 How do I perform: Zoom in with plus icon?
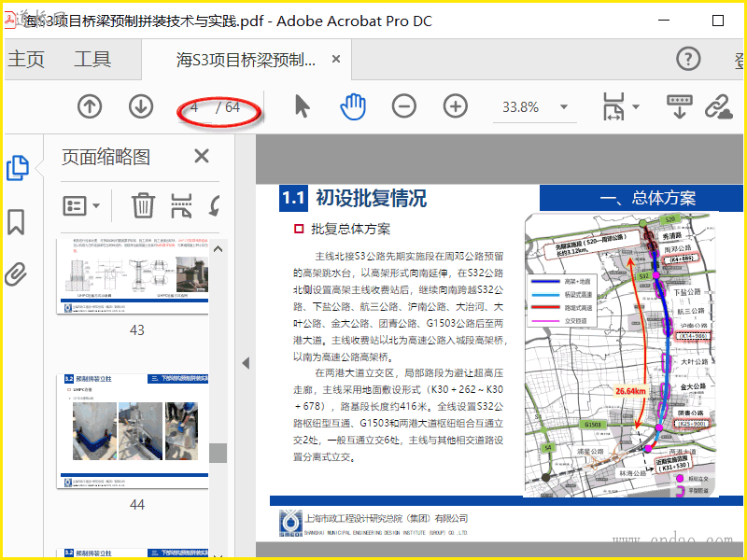pos(456,106)
